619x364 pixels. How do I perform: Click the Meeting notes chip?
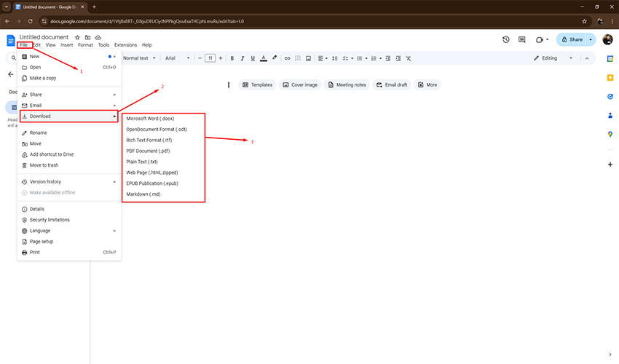click(347, 85)
